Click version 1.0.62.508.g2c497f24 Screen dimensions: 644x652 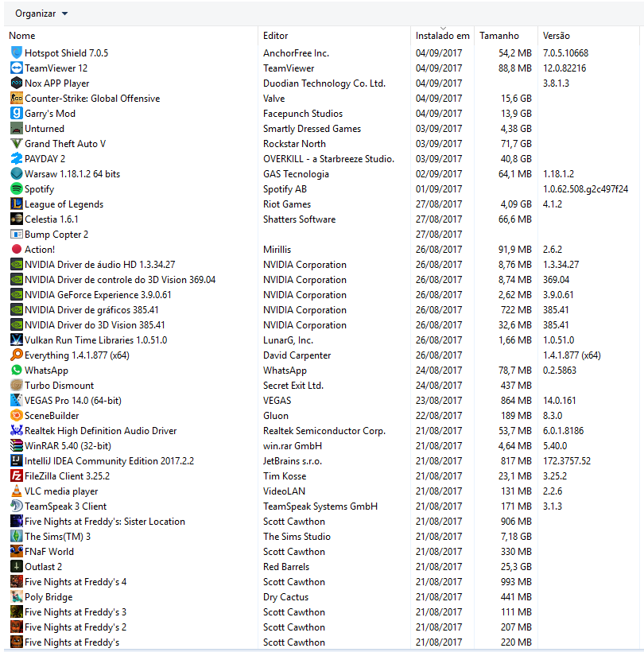(585, 188)
